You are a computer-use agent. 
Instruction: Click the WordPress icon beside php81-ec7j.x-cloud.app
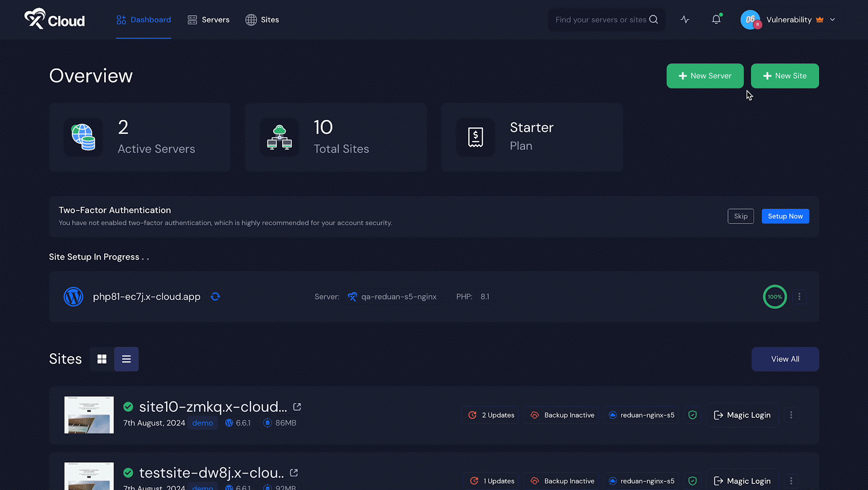click(73, 297)
